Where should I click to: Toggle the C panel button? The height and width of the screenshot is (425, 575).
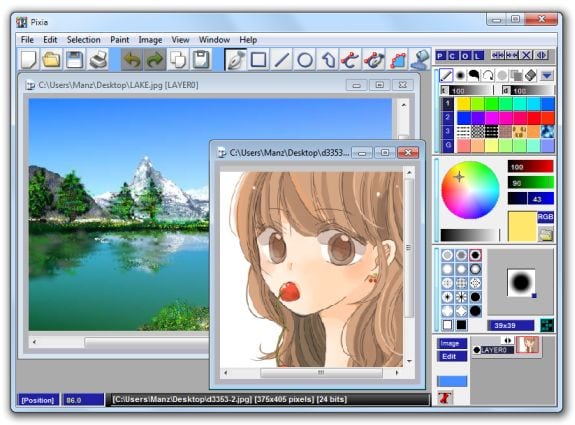[x=453, y=56]
